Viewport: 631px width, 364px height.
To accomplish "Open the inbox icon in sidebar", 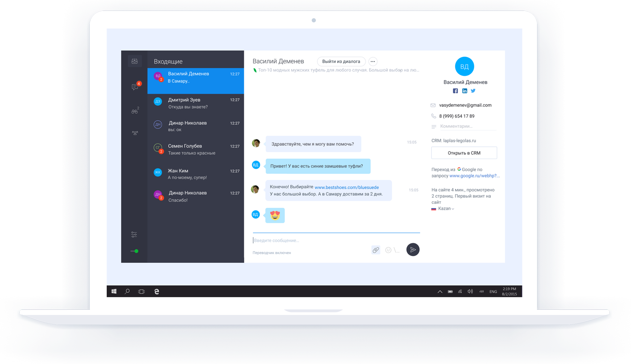I will pyautogui.click(x=135, y=61).
